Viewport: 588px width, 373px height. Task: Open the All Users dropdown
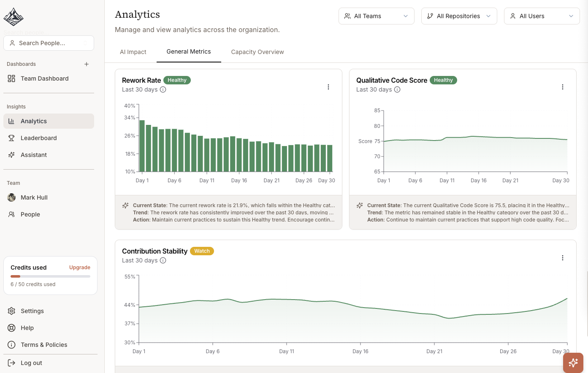tap(542, 16)
